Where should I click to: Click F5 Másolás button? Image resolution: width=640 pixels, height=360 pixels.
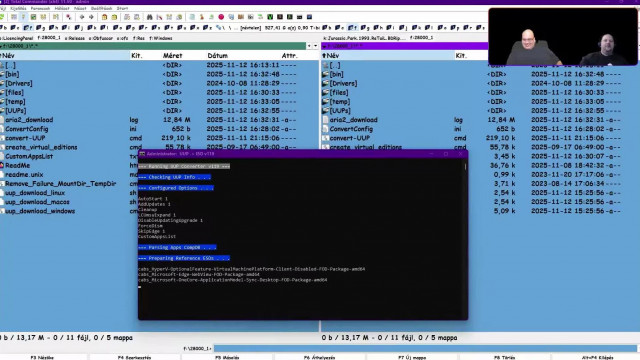(x=227, y=357)
